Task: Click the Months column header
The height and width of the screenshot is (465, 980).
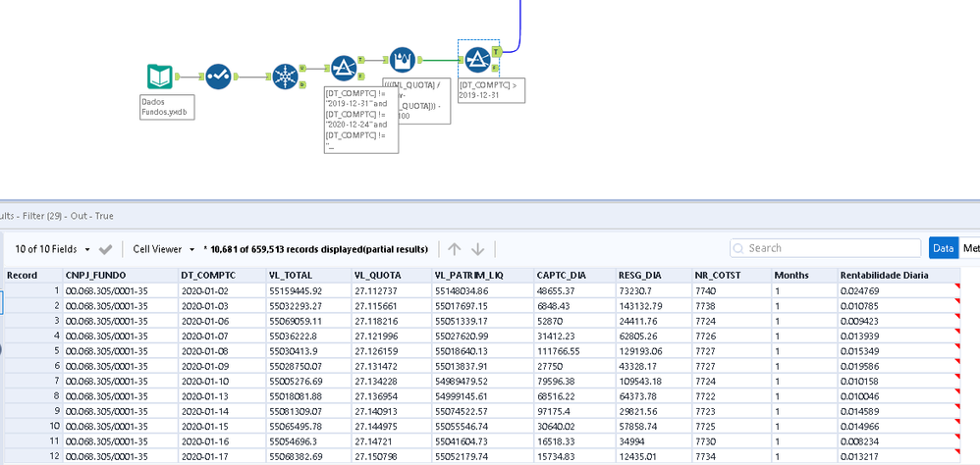Action: [805, 276]
